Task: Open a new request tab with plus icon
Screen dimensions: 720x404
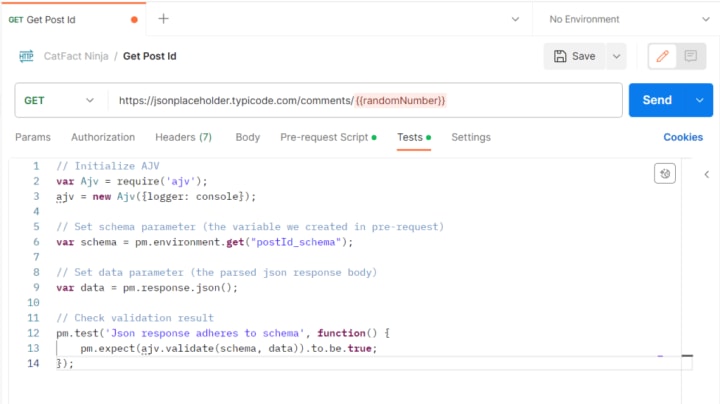Action: (x=163, y=19)
